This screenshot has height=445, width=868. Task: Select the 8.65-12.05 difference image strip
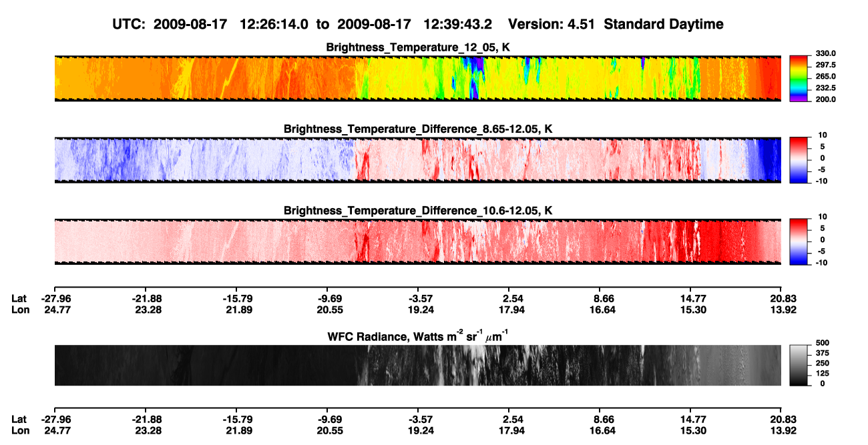[417, 159]
